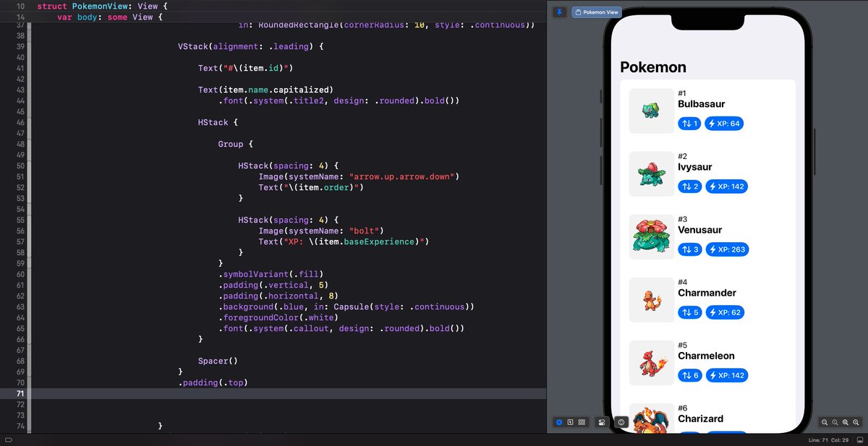Toggle the preview pin pushpin

pos(558,12)
